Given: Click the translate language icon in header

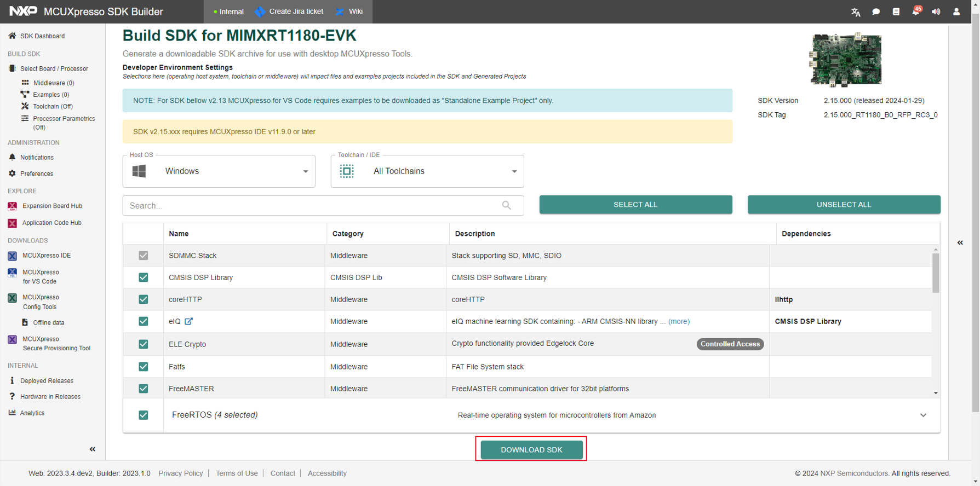Looking at the screenshot, I should pyautogui.click(x=856, y=11).
